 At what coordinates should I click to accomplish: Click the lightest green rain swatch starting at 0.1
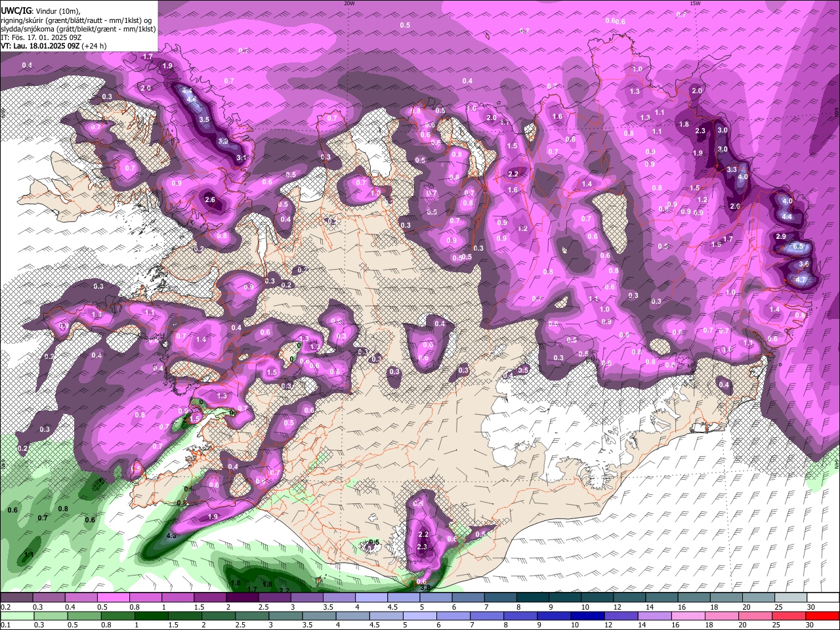(16, 616)
